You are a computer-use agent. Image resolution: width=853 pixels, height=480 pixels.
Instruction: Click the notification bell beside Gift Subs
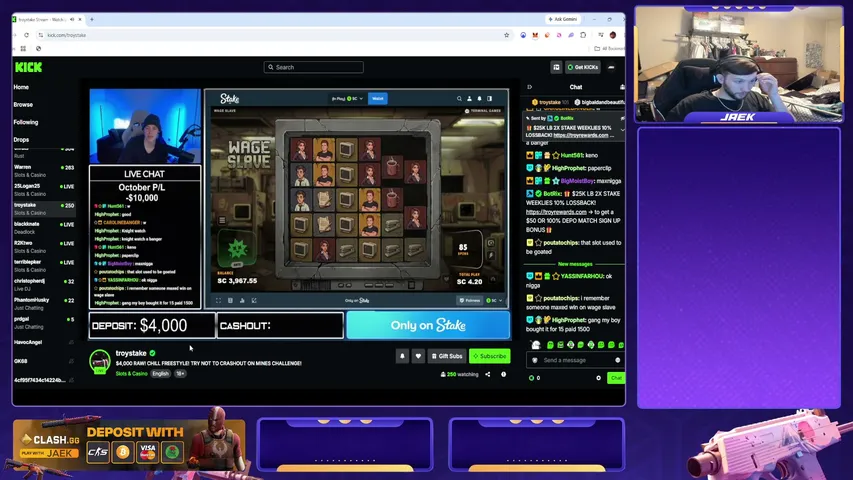pos(402,356)
